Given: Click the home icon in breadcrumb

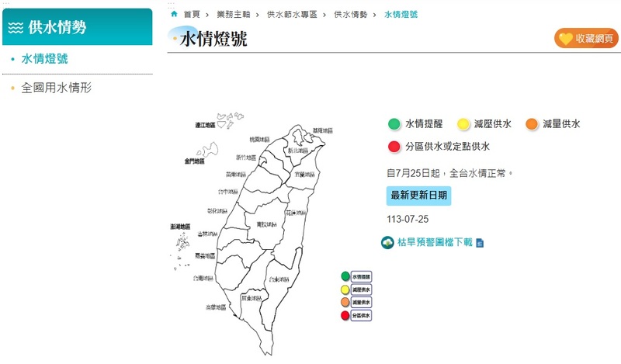Looking at the screenshot, I should [x=174, y=14].
